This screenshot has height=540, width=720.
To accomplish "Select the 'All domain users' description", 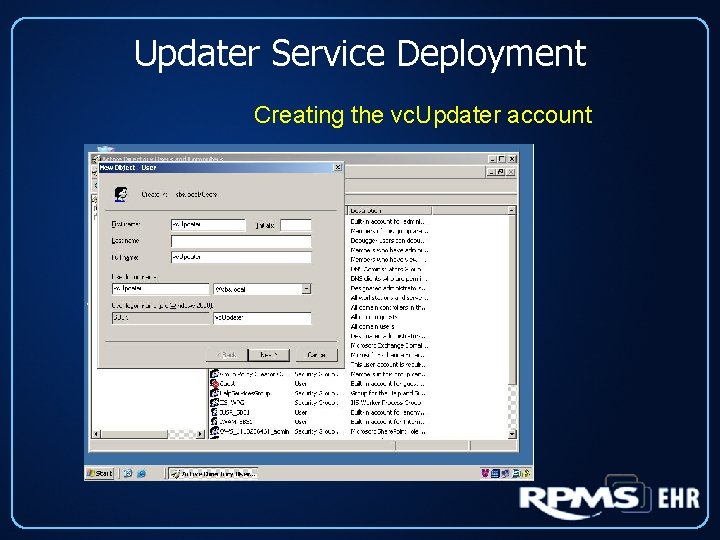I will 372,326.
